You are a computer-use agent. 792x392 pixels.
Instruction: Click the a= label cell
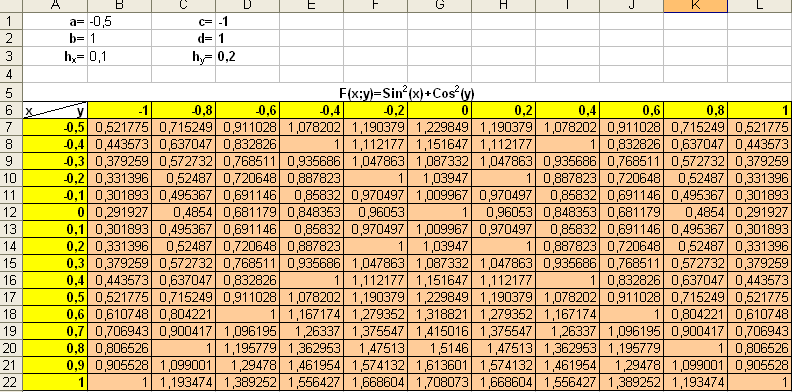56,21
